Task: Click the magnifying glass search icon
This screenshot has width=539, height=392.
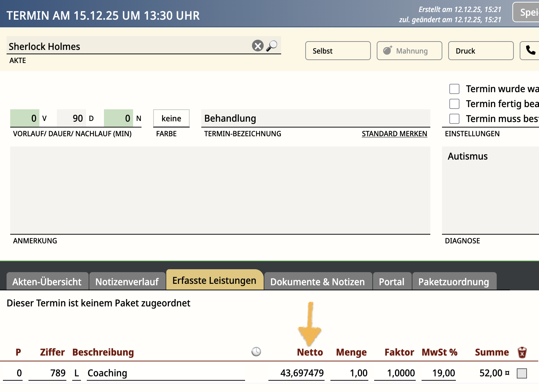Action: click(x=272, y=46)
